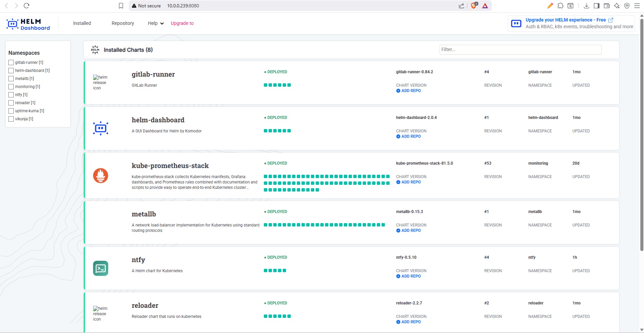Screen dimensions: 644x333
Task: Bookmark this page with the bookmark icon
Action: [121, 6]
